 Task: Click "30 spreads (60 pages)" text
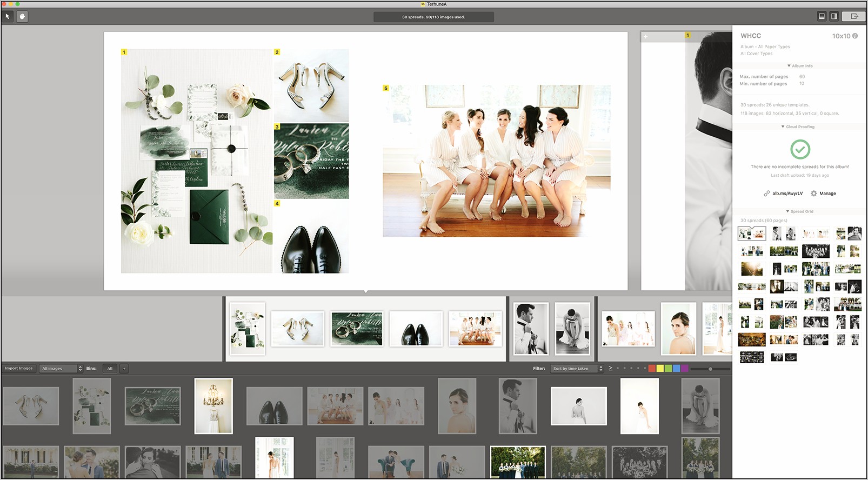coord(764,221)
